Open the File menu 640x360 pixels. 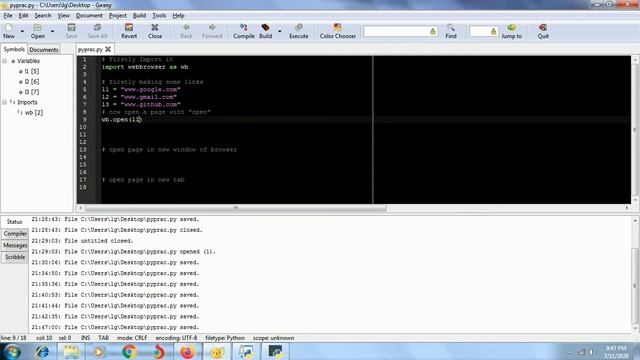8,16
